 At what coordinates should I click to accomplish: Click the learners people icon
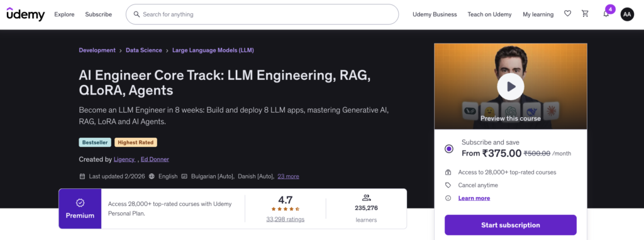point(367,198)
